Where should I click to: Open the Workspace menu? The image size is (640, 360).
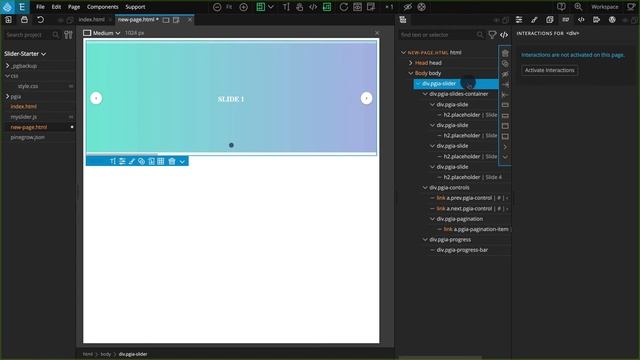tap(604, 7)
